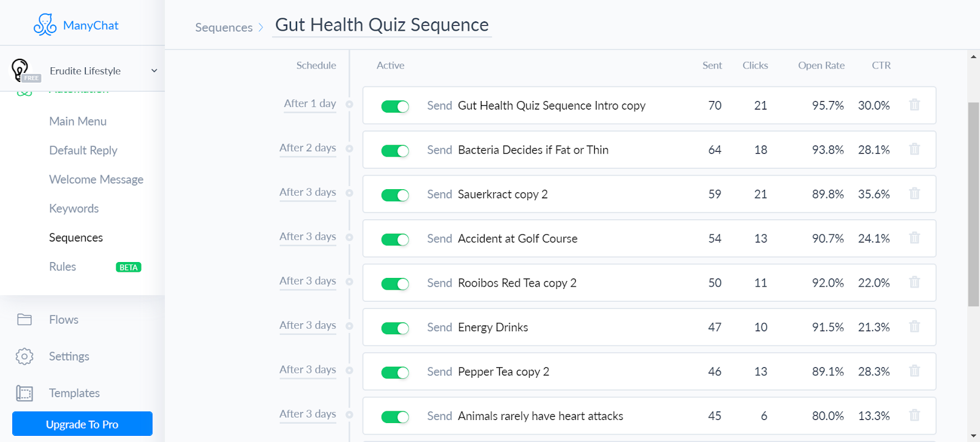The image size is (980, 442).
Task: Go back via the Sequences breadcrumb link
Action: (x=224, y=28)
